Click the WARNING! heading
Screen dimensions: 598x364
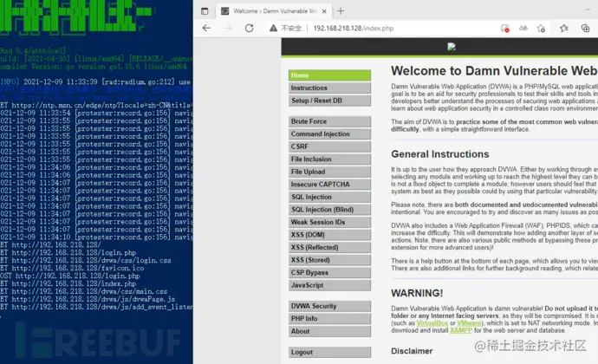[x=417, y=293]
